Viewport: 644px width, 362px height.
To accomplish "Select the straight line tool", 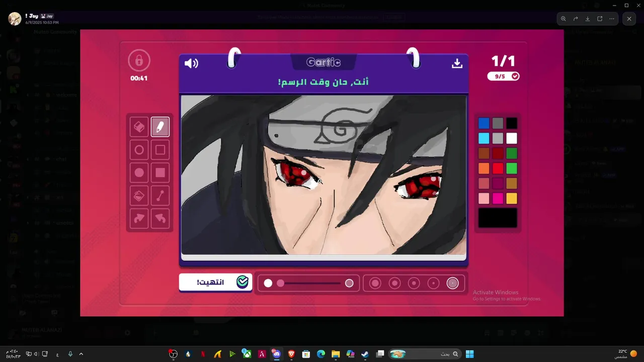I will (160, 196).
